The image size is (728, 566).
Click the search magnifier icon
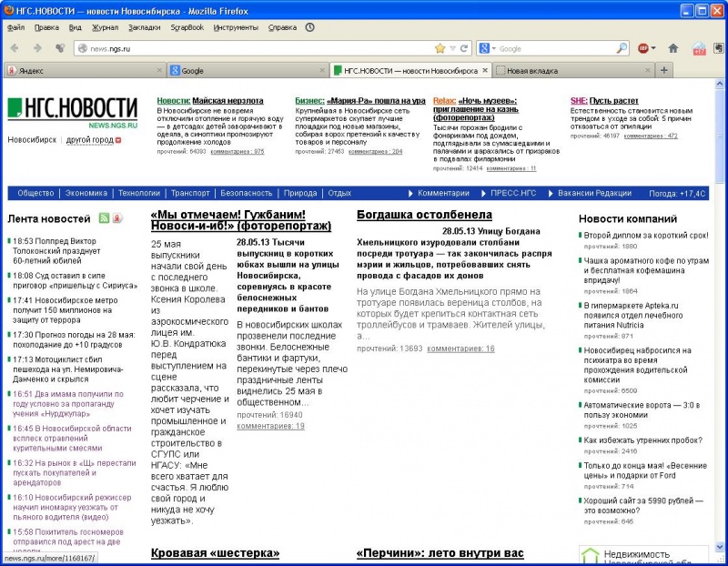(622, 48)
